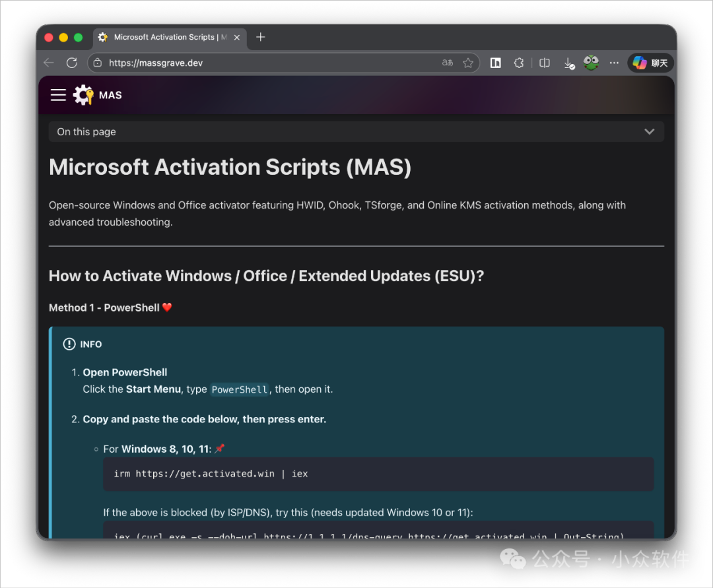Bookmark this page with the star icon
The width and height of the screenshot is (713, 588).
[x=468, y=63]
